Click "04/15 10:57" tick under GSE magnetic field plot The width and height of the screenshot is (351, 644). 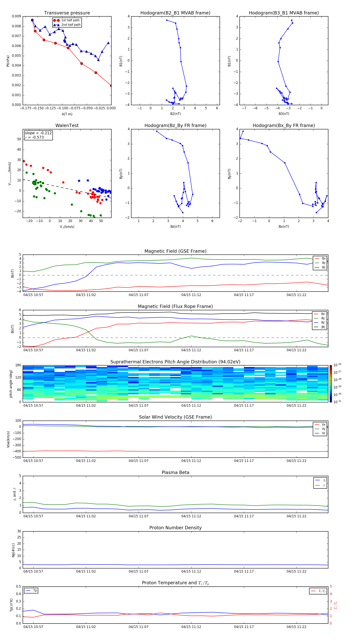[33, 295]
